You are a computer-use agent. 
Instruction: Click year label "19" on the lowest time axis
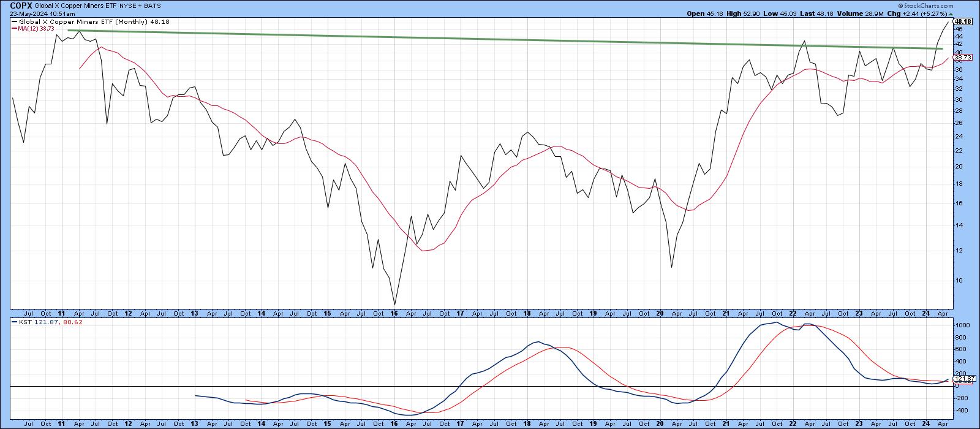tap(593, 423)
